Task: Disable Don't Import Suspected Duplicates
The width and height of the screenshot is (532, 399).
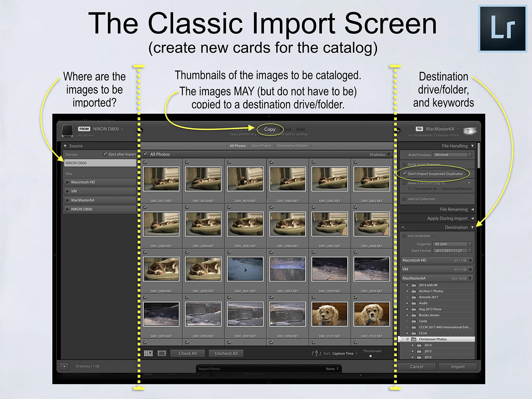Action: [405, 174]
